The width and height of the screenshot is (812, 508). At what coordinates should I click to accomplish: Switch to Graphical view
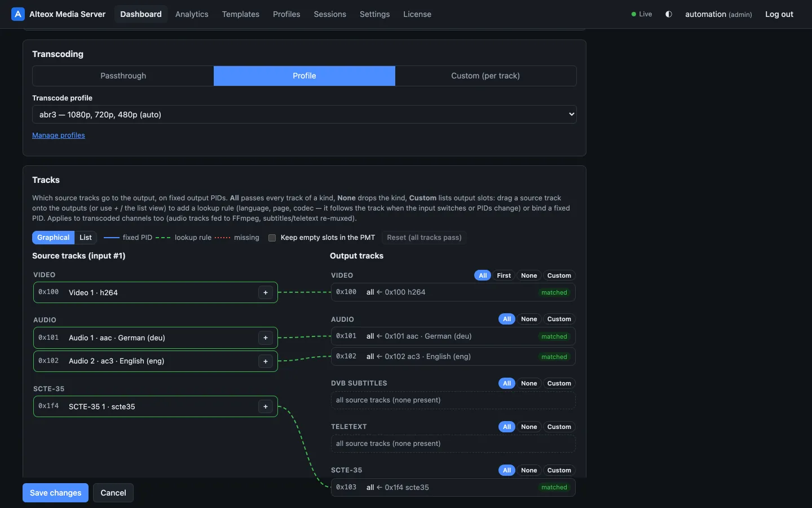point(54,238)
